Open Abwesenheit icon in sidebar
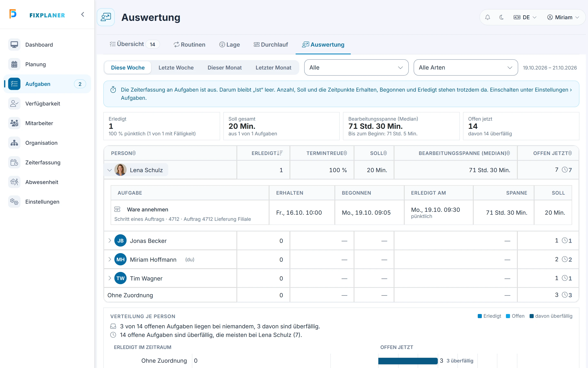This screenshot has height=368, width=588. point(14,182)
